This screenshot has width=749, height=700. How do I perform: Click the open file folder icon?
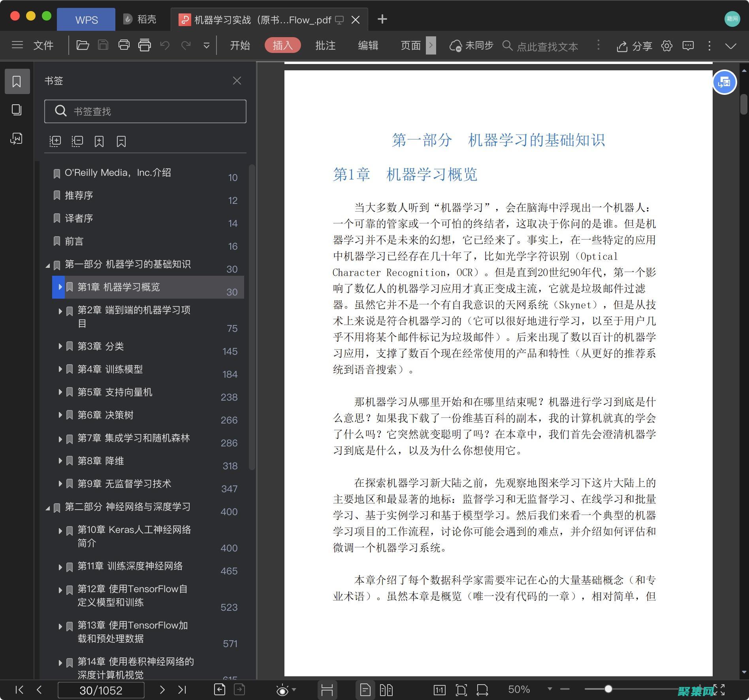(83, 45)
